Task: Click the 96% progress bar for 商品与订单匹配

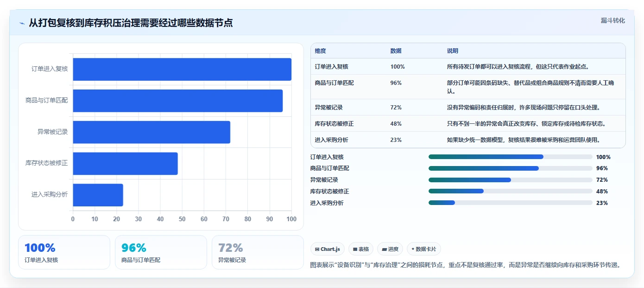Action: point(511,168)
